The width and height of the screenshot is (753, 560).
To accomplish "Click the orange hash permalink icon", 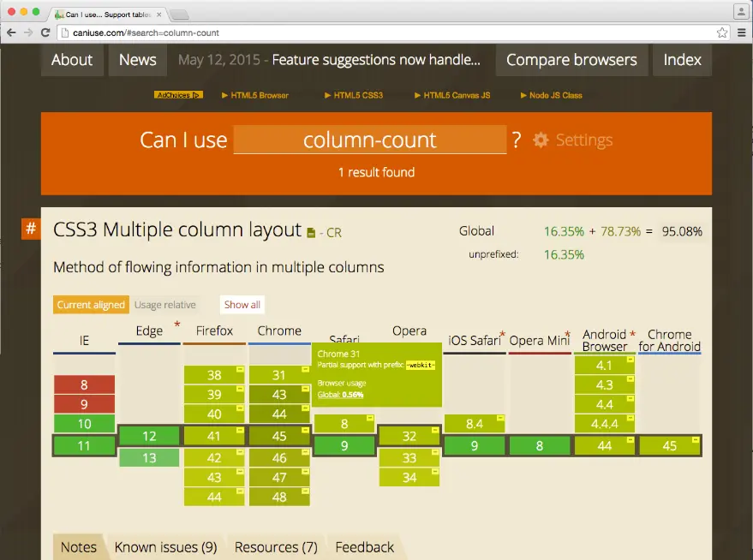I will (31, 229).
